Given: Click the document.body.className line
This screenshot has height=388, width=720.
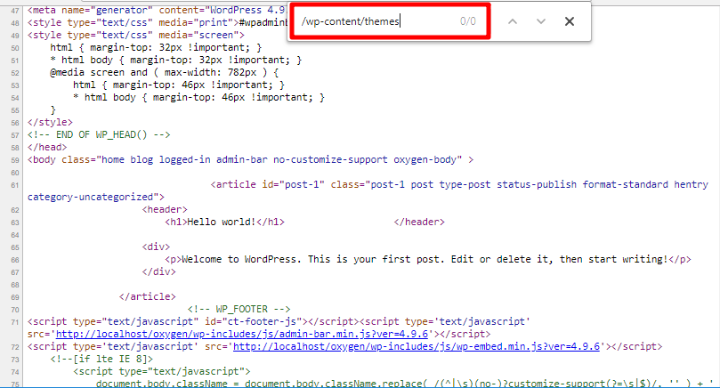Looking at the screenshot, I should pos(404,383).
